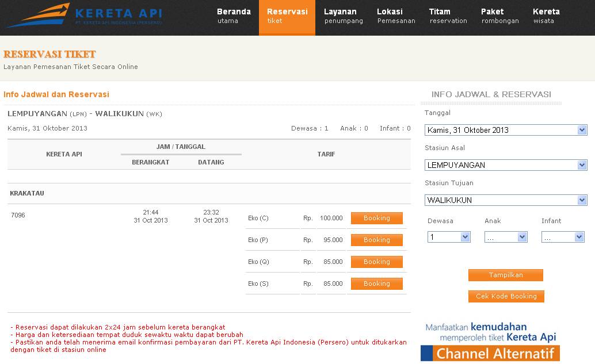Open Kereta wisata menu
595x364 pixels.
pos(546,16)
